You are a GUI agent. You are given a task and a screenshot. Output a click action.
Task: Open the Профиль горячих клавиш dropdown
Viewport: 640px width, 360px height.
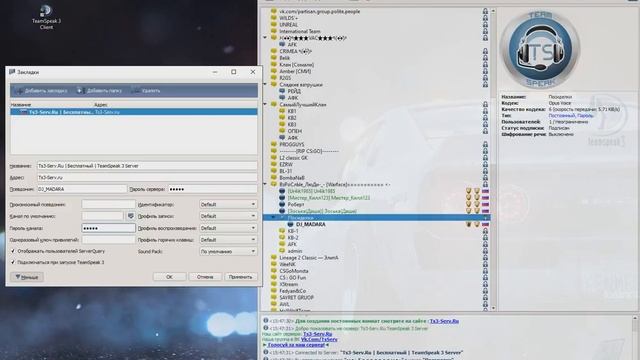[x=228, y=240]
